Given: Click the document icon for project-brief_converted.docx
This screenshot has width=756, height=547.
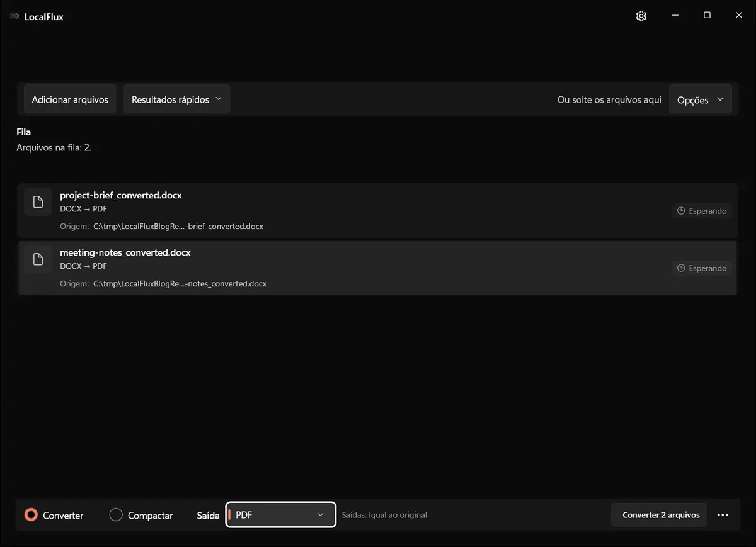Looking at the screenshot, I should (x=38, y=202).
